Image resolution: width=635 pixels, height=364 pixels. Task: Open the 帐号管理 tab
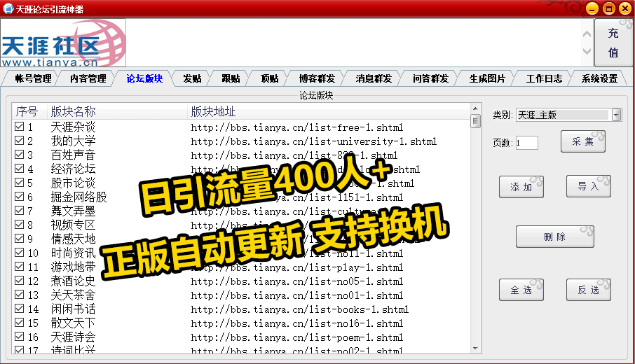tap(33, 78)
